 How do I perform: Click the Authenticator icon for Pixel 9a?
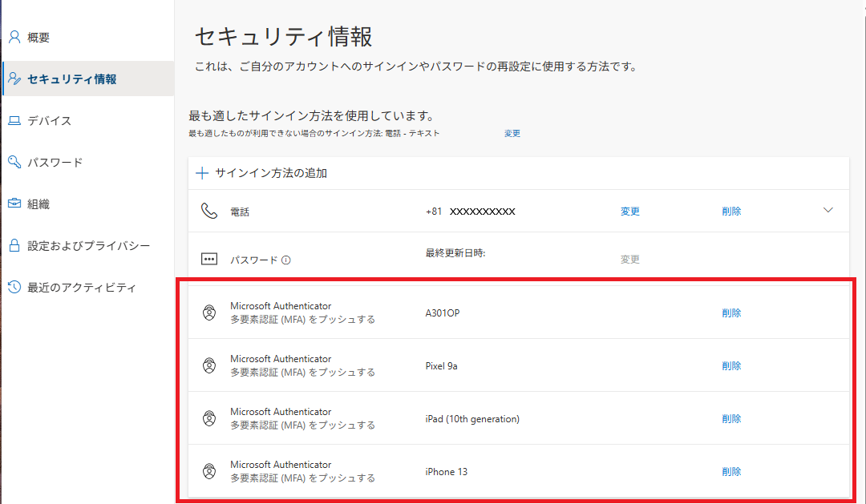(x=209, y=365)
